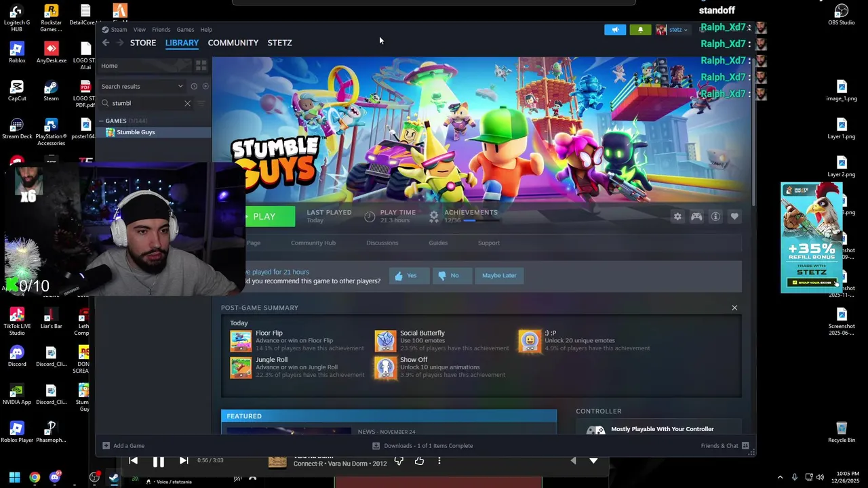Open the View menu
The height and width of the screenshot is (488, 868).
coord(140,30)
